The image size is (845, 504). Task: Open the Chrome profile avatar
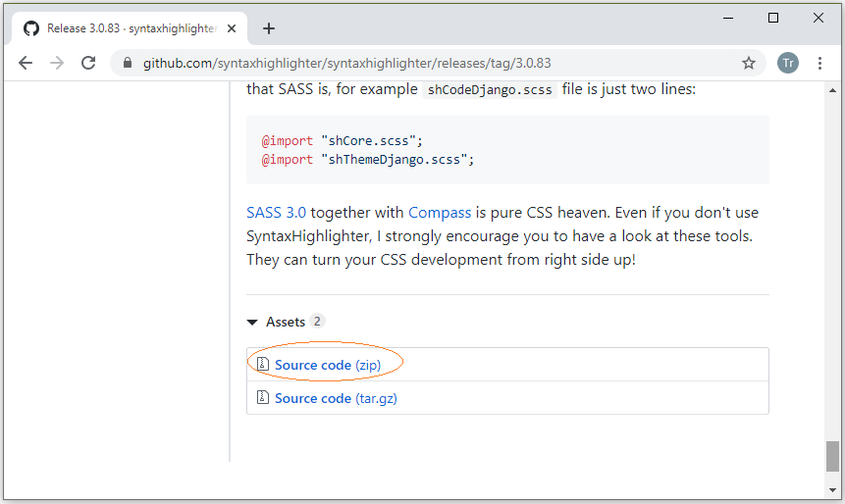pos(788,63)
